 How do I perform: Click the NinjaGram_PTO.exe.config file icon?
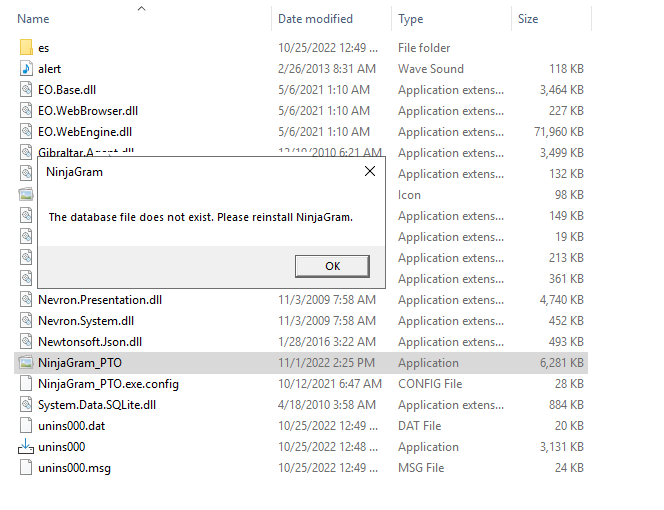(x=26, y=384)
